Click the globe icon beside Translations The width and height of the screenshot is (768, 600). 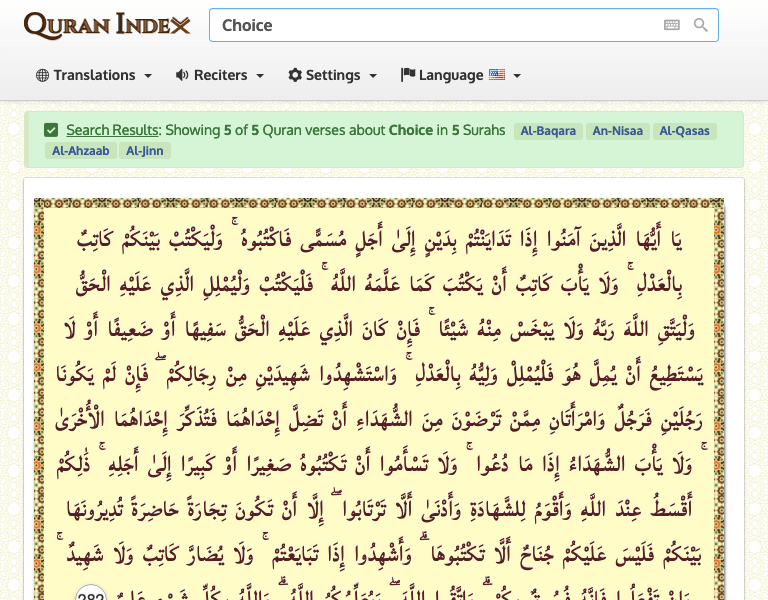[42, 75]
